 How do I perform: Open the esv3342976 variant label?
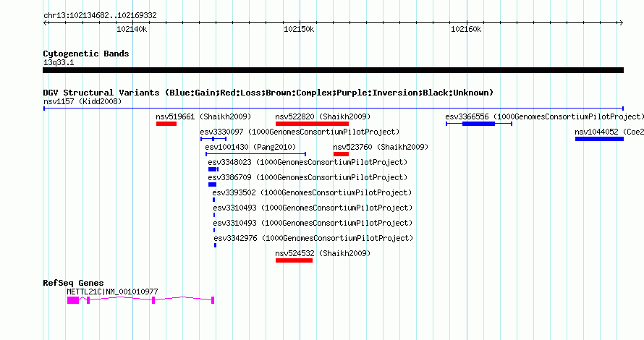(x=313, y=238)
